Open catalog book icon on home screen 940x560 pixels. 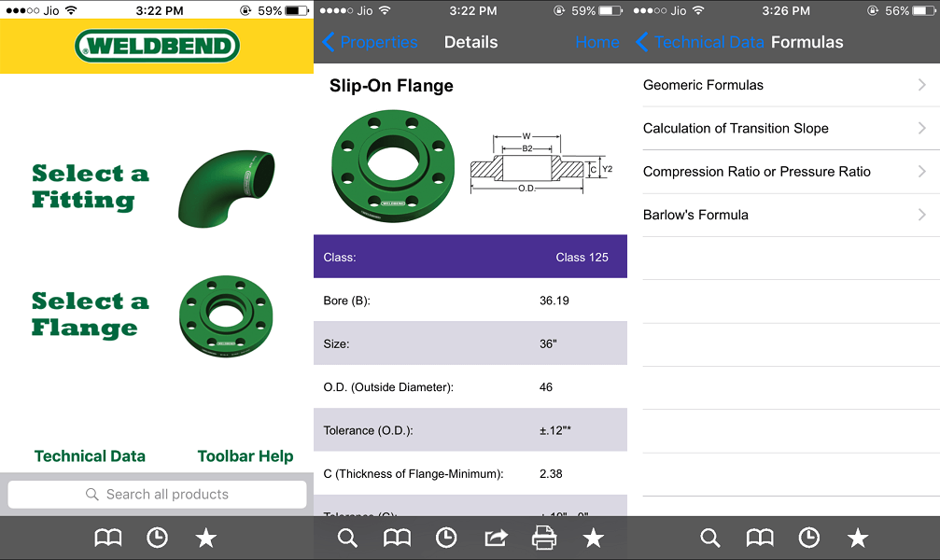click(x=108, y=538)
